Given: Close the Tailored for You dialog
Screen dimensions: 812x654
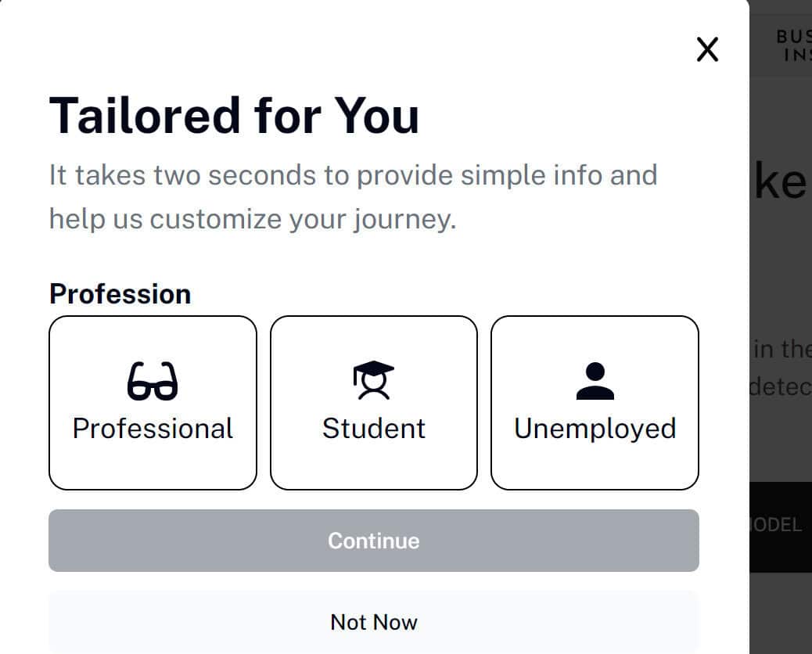Looking at the screenshot, I should coord(707,49).
